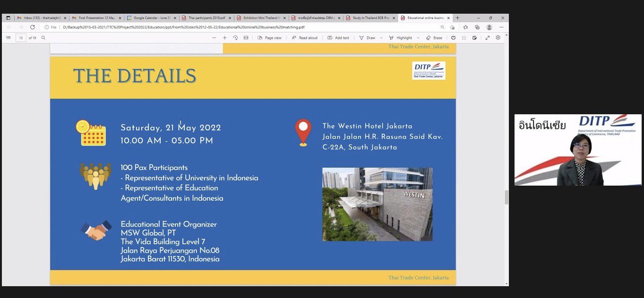The width and height of the screenshot is (644, 298).
Task: Enter full screen PDF view
Action: pos(488,38)
